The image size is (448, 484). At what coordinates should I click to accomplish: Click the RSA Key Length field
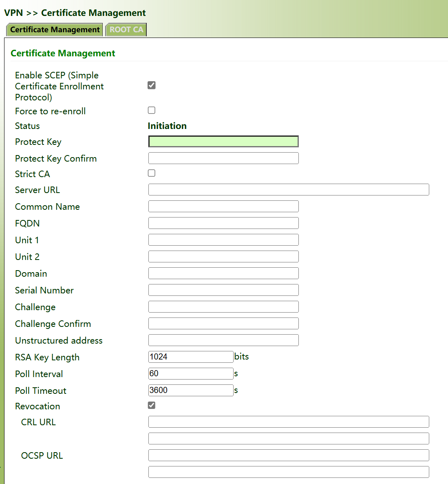(x=191, y=357)
